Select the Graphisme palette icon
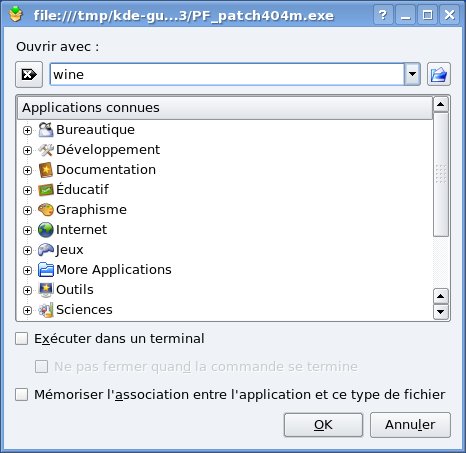The height and width of the screenshot is (453, 466). pos(46,210)
